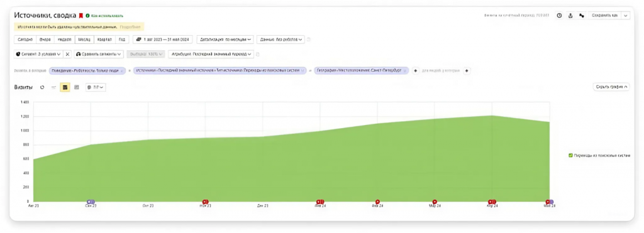
Task: Open the 'Подробнее' link in the yellow notice
Action: [x=130, y=26]
